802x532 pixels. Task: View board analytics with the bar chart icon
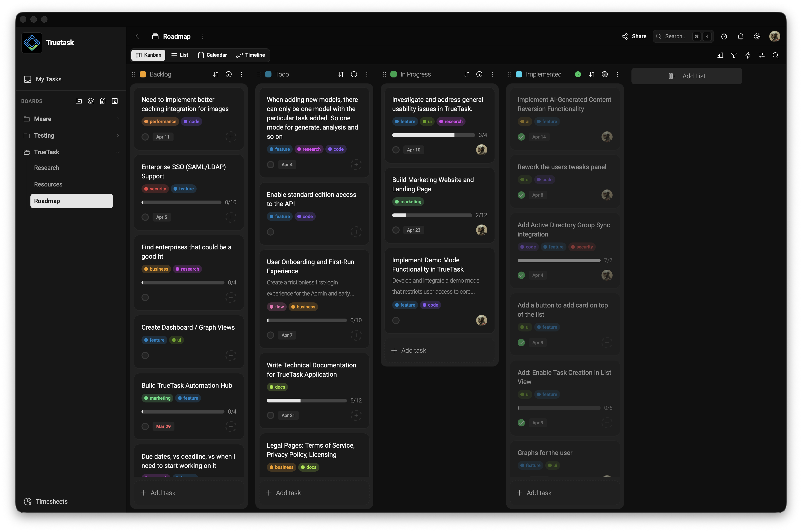click(720, 55)
